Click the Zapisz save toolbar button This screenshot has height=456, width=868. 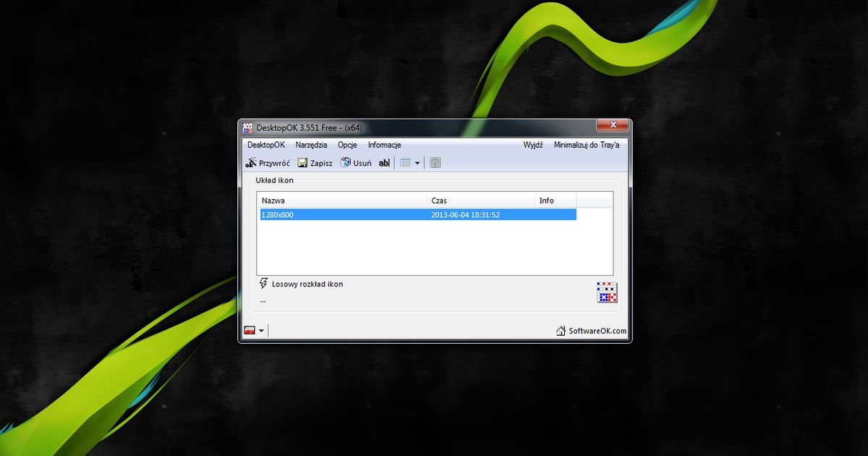tap(315, 163)
